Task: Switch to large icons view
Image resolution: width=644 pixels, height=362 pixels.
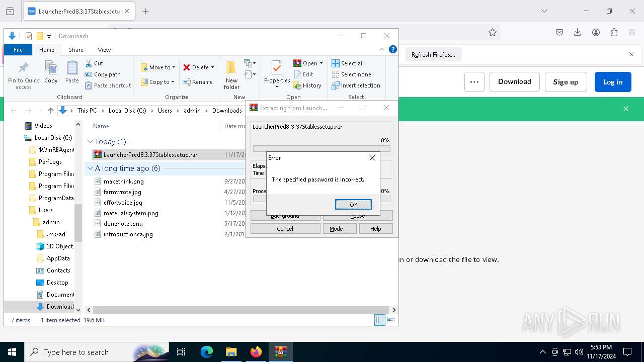Action: [x=391, y=320]
